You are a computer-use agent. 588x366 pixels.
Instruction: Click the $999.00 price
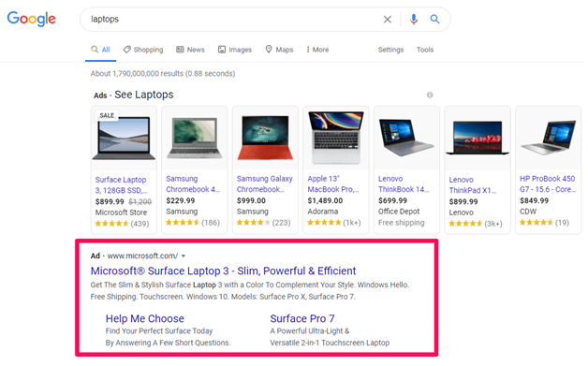251,200
